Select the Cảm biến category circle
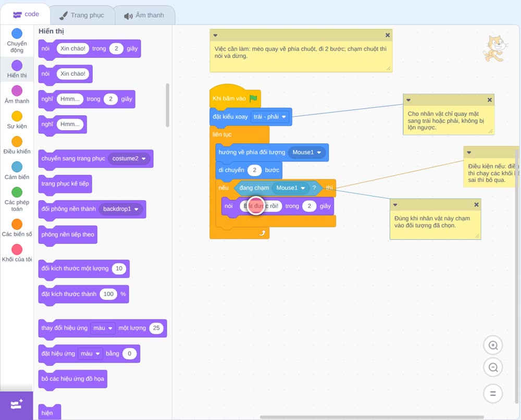This screenshot has height=420, width=521. click(x=17, y=167)
